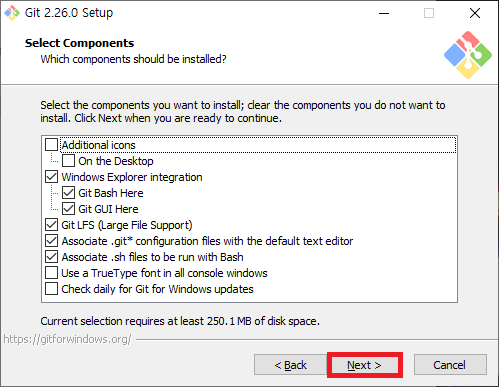The width and height of the screenshot is (499, 387).
Task: Close the Git Setup window
Action: coord(475,13)
